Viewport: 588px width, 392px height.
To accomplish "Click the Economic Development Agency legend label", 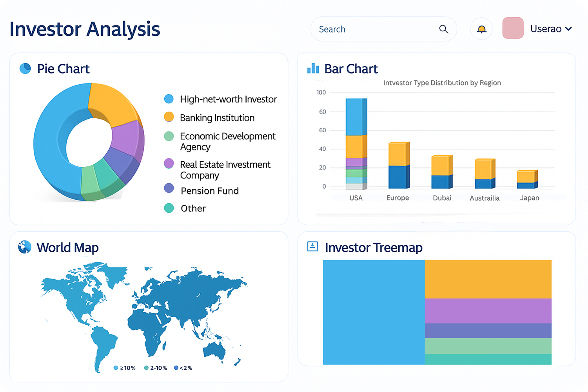I will coord(227,141).
